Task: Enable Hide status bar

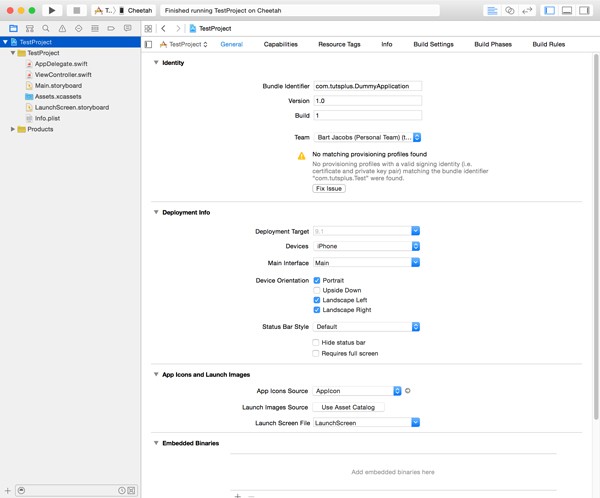Action: coord(316,342)
